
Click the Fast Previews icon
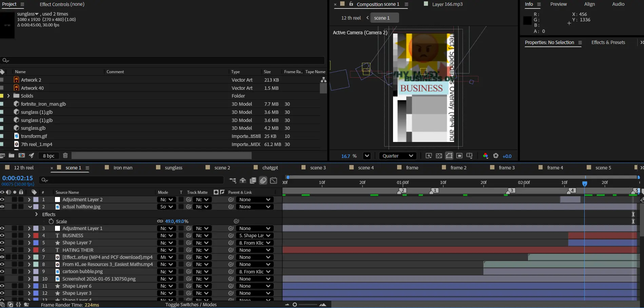[x=429, y=156]
